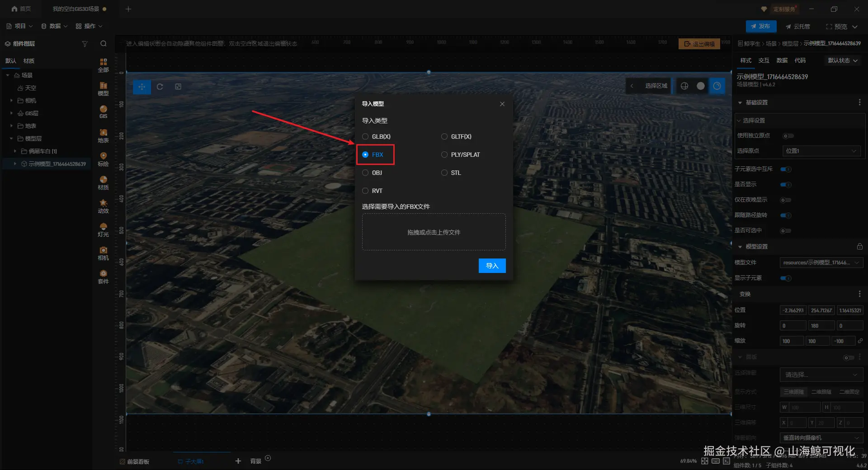Select the rotate tool in viewport
Screen dimensions: 868x470
(x=160, y=87)
